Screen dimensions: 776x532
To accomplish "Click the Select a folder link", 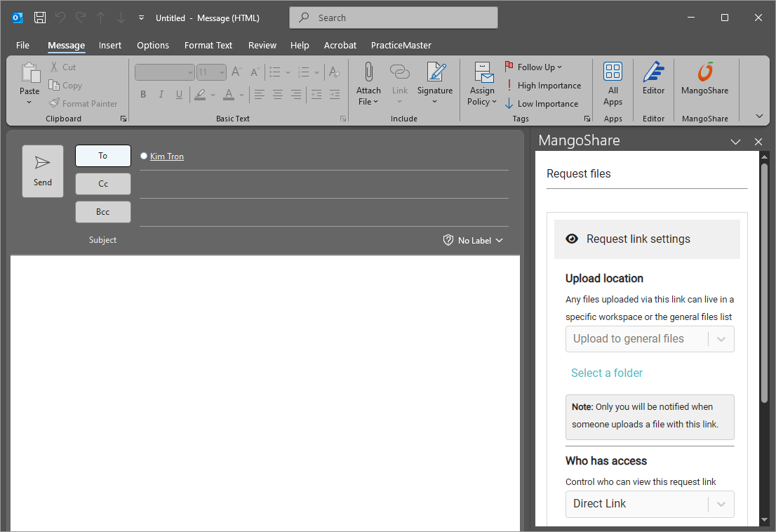I will coord(606,373).
